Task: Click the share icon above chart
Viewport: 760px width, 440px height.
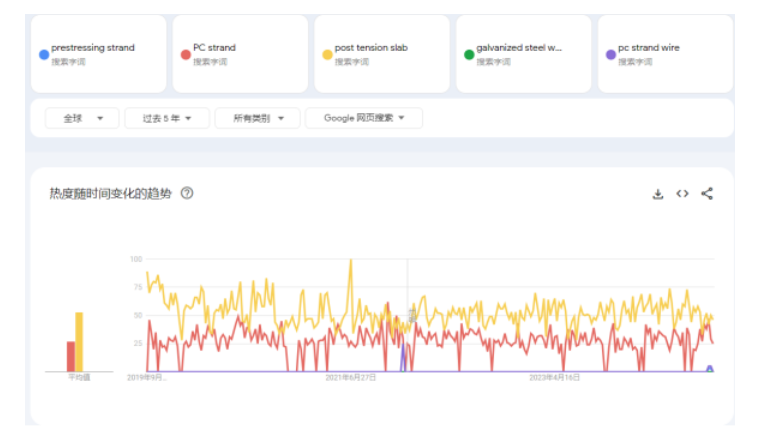Action: point(707,194)
